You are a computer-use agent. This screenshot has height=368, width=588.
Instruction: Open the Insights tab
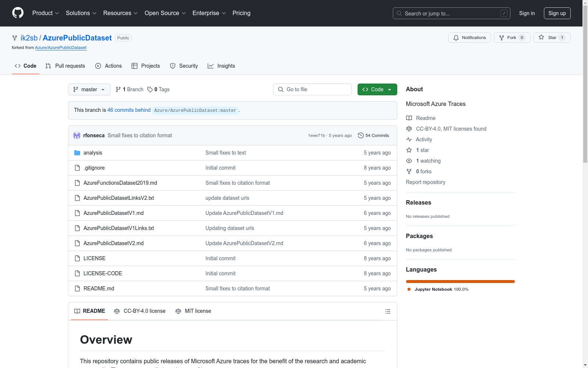point(221,66)
